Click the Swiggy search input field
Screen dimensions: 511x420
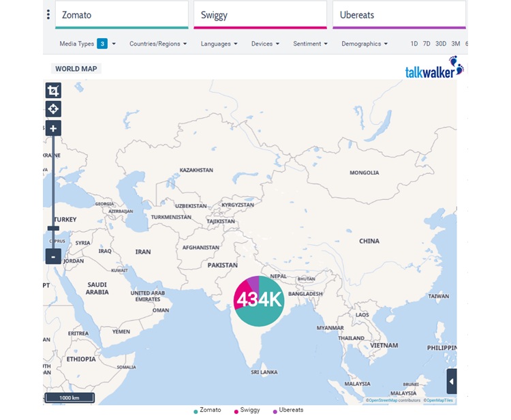(259, 15)
